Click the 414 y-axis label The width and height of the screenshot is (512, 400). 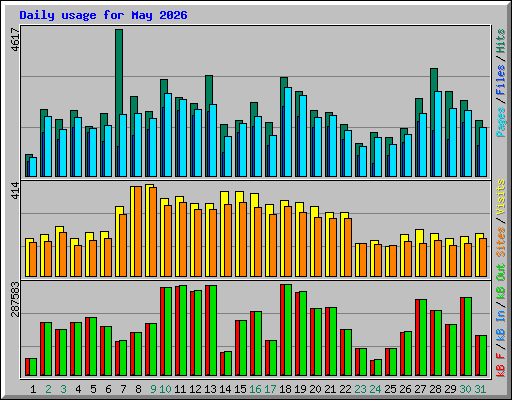point(15,190)
